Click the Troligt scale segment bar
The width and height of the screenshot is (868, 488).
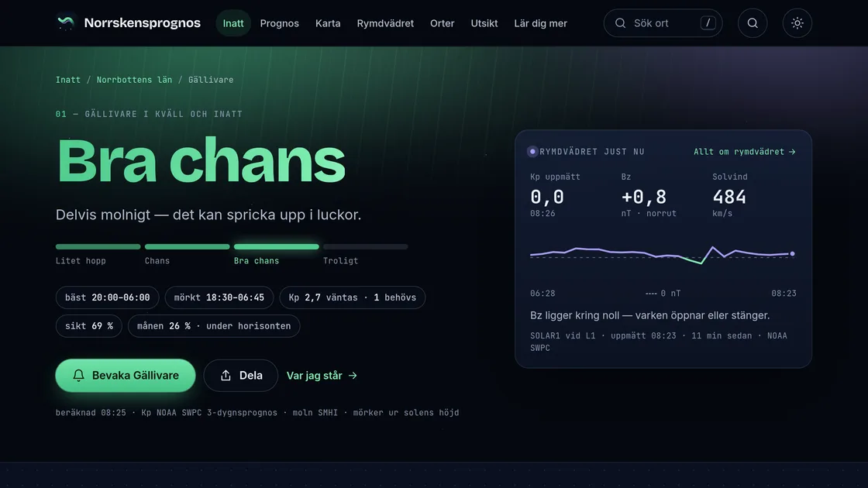365,247
